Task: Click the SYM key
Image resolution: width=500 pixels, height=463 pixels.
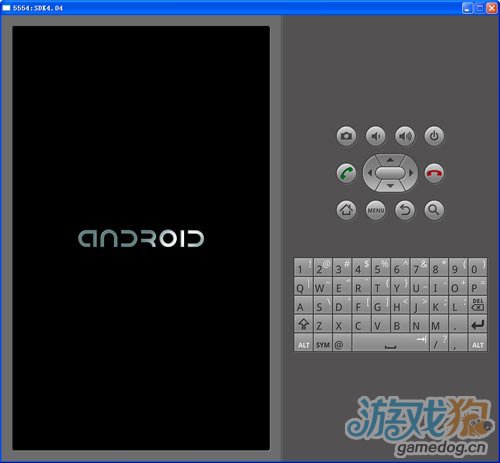Action: 323,343
